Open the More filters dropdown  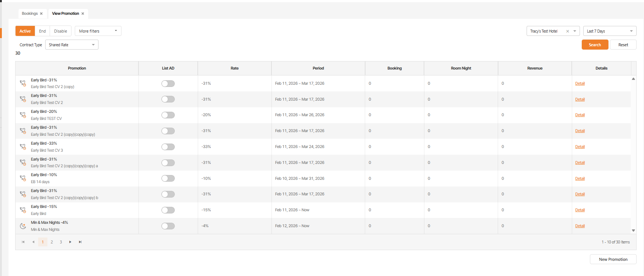98,31
